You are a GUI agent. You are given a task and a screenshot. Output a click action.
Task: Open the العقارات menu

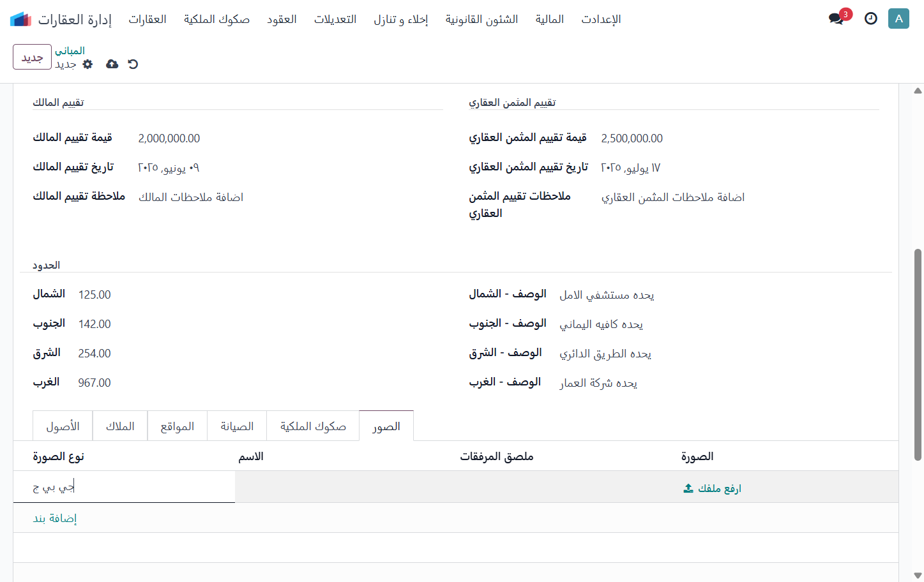point(148,19)
